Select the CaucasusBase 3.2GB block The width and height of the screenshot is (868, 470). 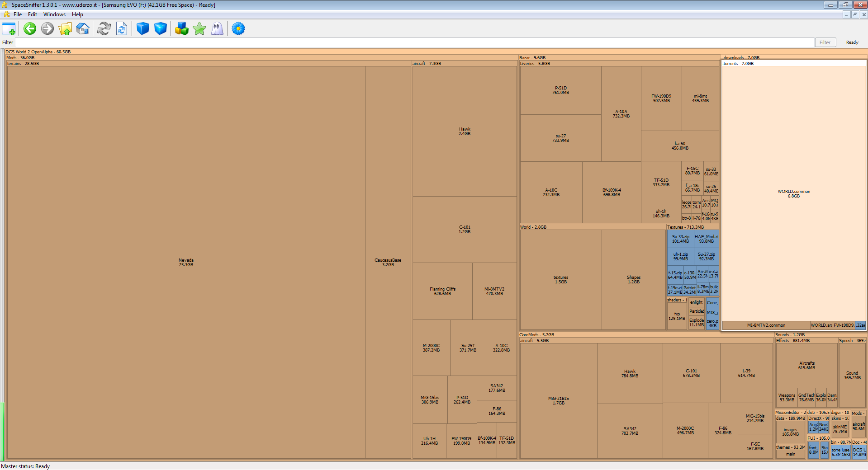click(x=388, y=263)
